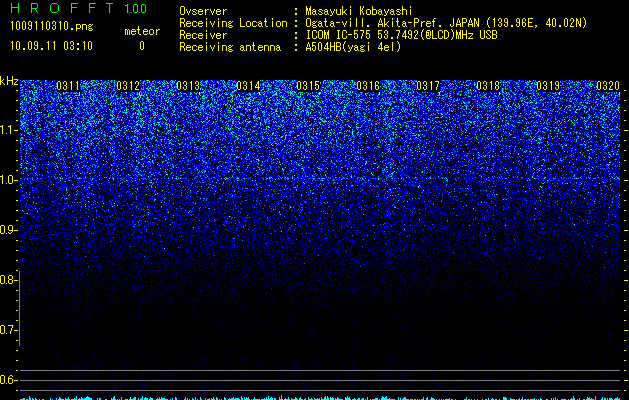
Task: Click the meteor count value 0
Action: click(142, 46)
